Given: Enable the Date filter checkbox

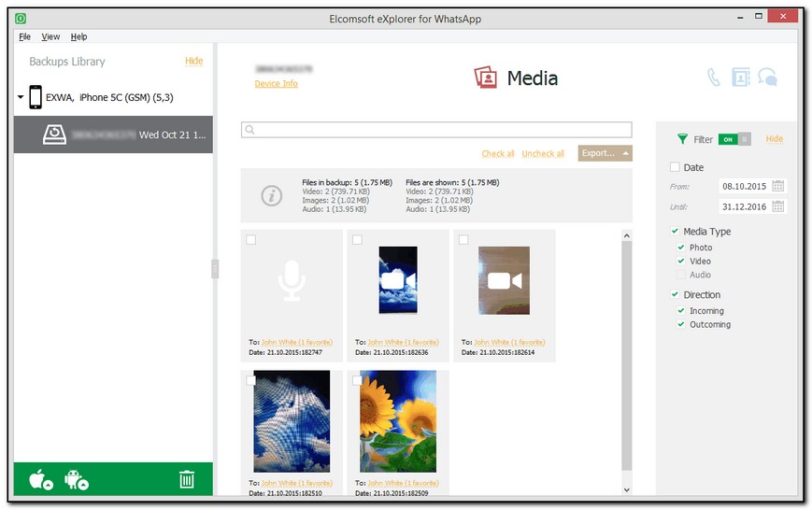Looking at the screenshot, I should (675, 167).
